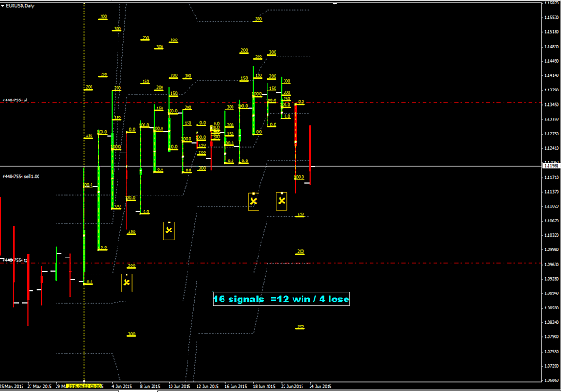Click the 4 Jun 2015 time axis label
The width and height of the screenshot is (561, 392).
pyautogui.click(x=122, y=386)
